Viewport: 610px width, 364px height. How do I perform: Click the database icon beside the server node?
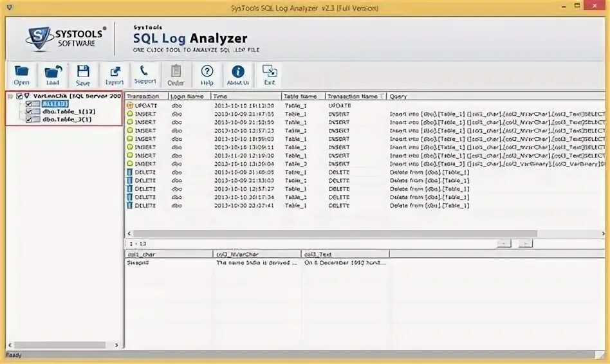pyautogui.click(x=27, y=96)
